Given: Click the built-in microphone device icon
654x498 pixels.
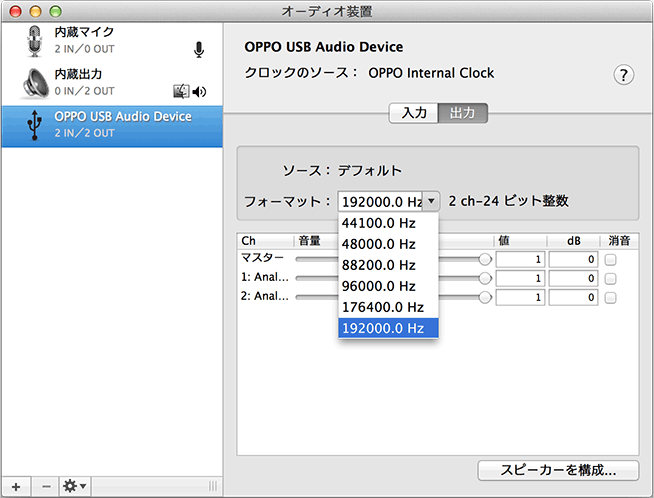Looking at the screenshot, I should 35,41.
